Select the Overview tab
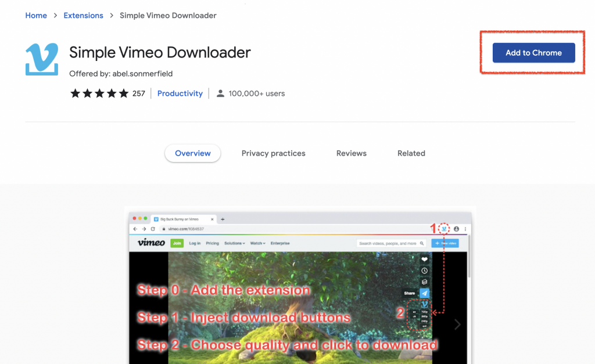 (193, 153)
